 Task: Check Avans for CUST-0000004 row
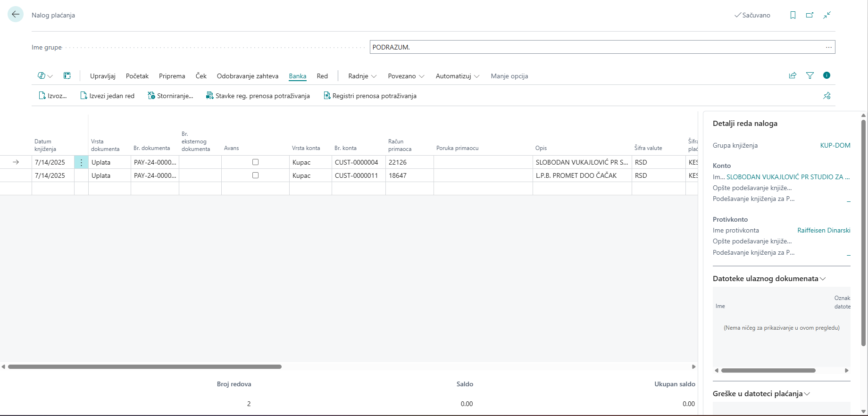pos(255,162)
